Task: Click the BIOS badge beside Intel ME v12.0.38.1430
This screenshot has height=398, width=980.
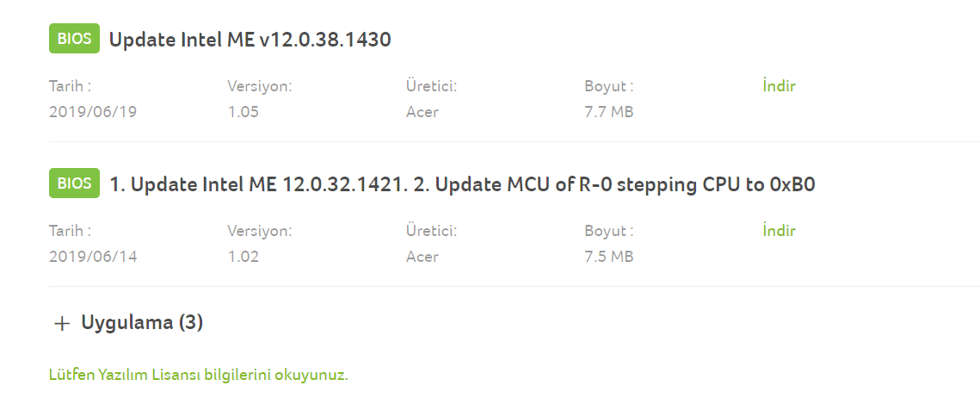Action: [x=75, y=40]
